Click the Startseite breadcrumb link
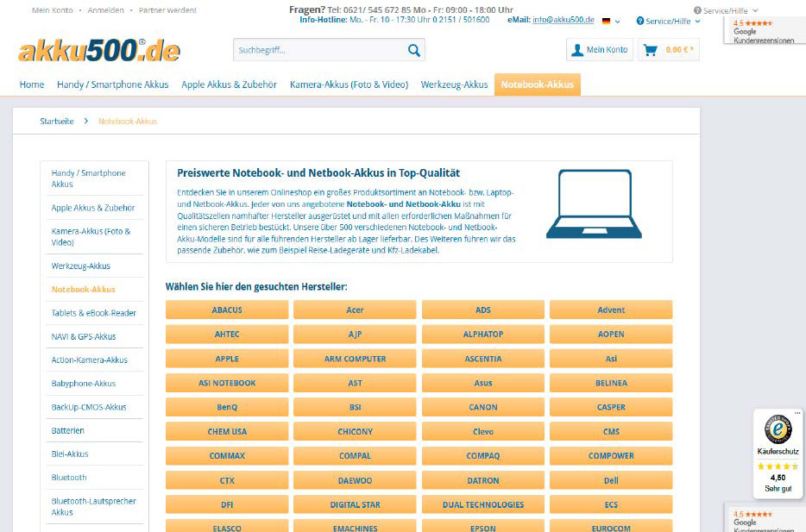Screen dimensions: 806x532 click(57, 122)
